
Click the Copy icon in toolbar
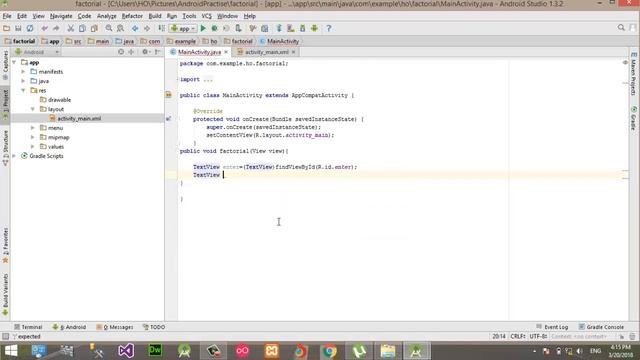click(x=82, y=28)
